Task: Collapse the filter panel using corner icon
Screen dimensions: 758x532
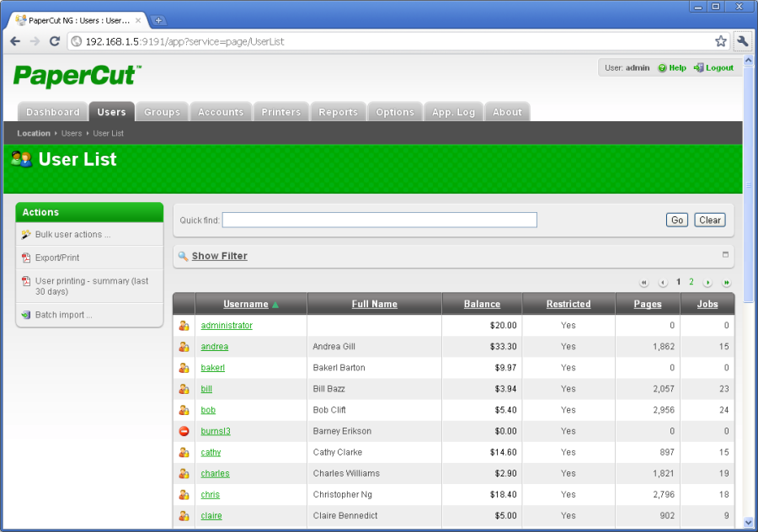Action: pyautogui.click(x=725, y=254)
